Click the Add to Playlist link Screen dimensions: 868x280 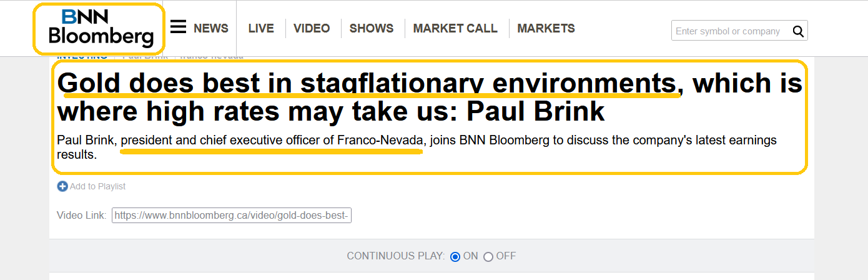pos(97,186)
